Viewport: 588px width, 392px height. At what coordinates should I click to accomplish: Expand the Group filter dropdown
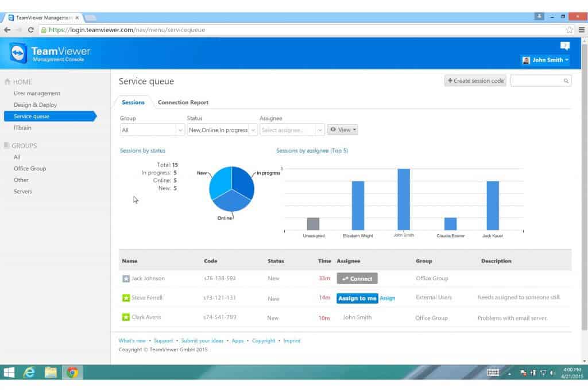(x=152, y=130)
